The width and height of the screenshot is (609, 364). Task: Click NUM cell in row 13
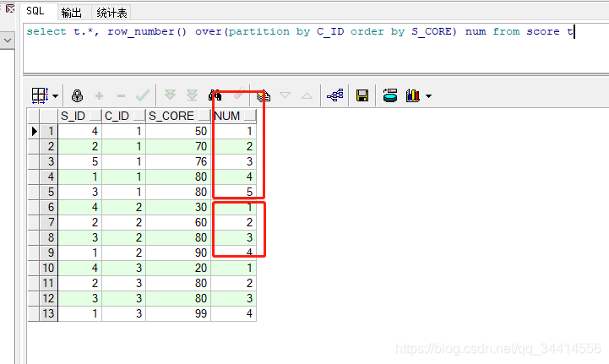click(x=233, y=313)
